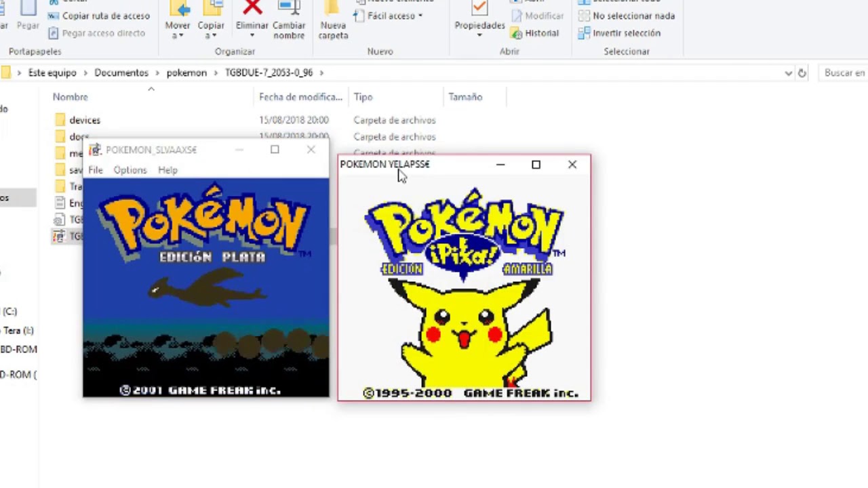Viewport: 868px width, 488px height.
Task: Sort by the Tamaño column header
Action: point(465,97)
